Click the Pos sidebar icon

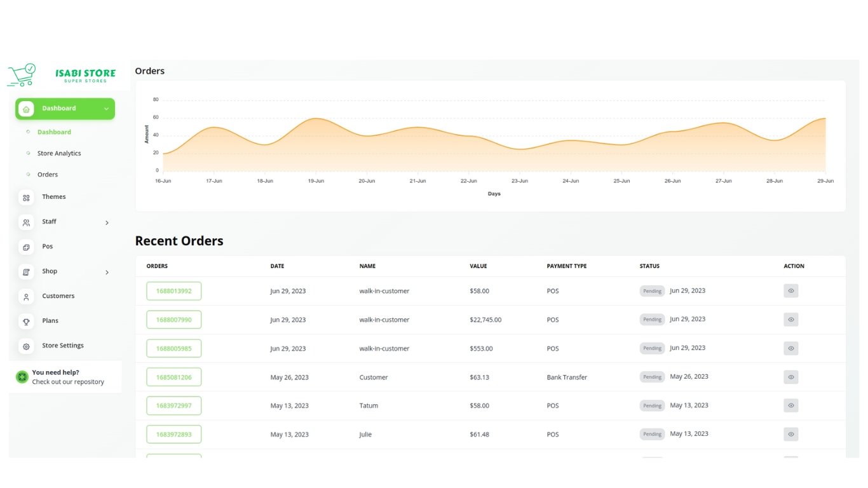(x=26, y=247)
